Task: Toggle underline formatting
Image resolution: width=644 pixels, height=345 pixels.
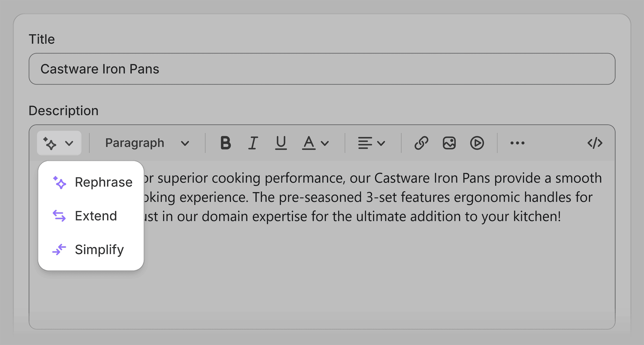Action: (x=281, y=143)
